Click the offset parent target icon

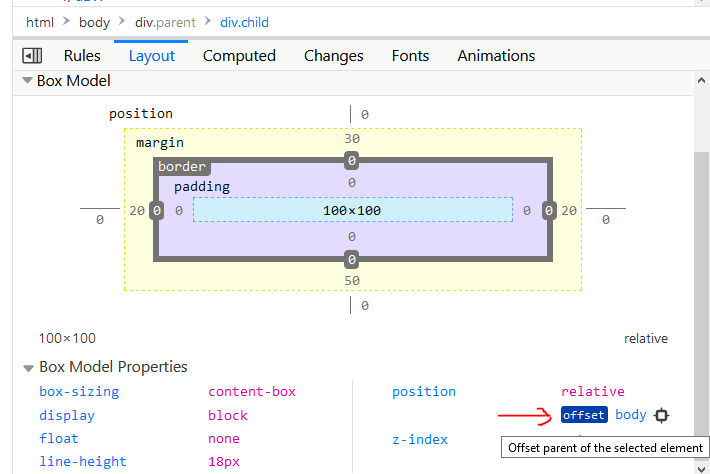[x=661, y=415]
